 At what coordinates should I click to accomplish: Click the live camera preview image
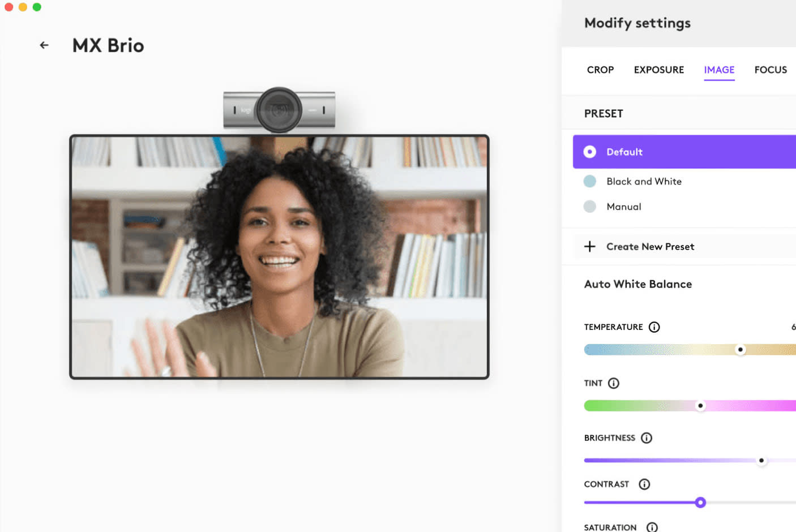pyautogui.click(x=279, y=256)
